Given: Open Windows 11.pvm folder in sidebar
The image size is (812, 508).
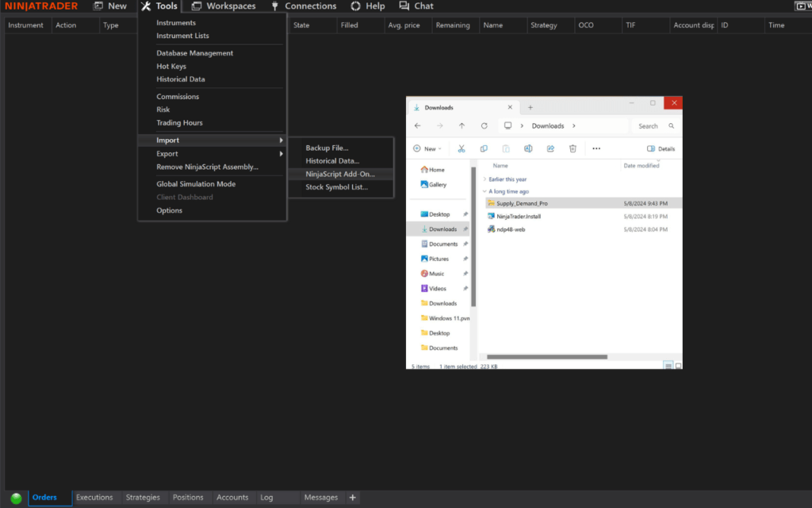Looking at the screenshot, I should 445,318.
